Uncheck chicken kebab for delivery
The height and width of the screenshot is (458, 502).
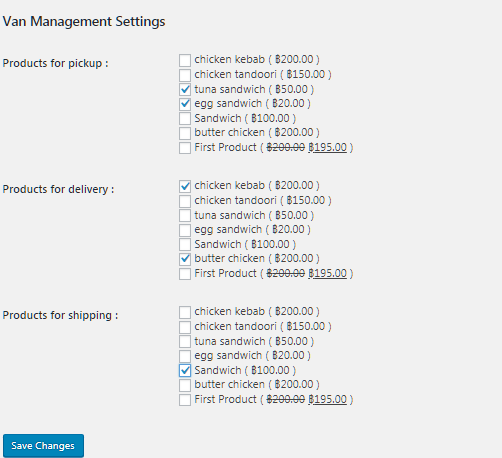click(185, 186)
